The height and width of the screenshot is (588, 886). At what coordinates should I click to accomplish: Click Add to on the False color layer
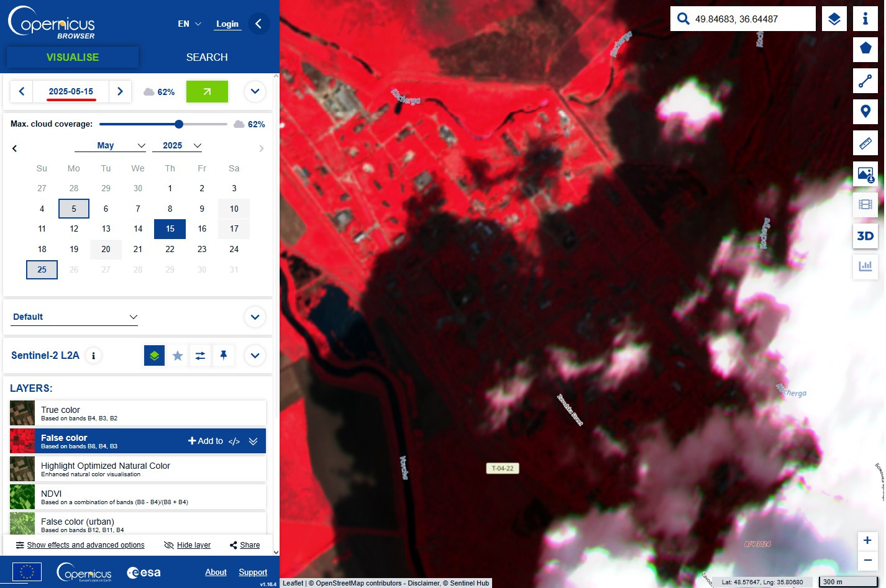point(206,441)
